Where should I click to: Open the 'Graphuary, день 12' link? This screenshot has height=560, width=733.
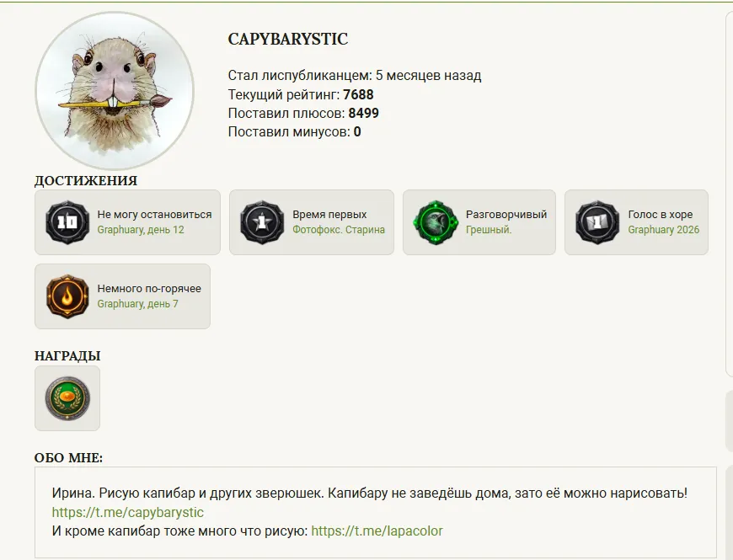click(x=140, y=230)
